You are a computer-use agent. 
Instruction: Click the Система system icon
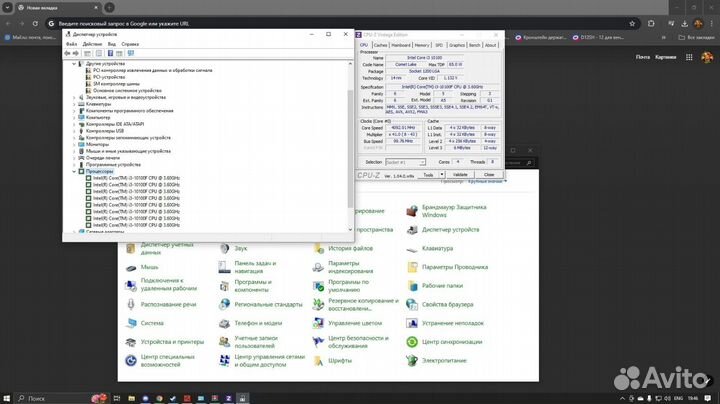tap(132, 323)
